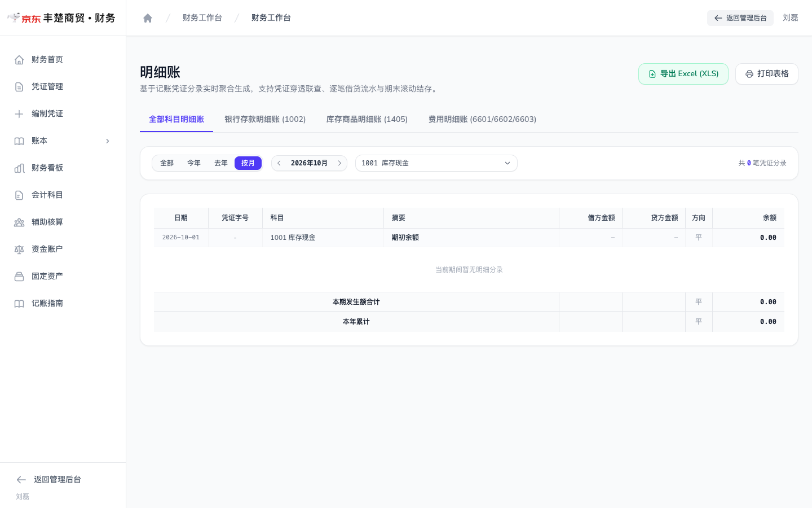
Task: Click the 财务首页 house icon in sidebar
Action: click(19, 60)
